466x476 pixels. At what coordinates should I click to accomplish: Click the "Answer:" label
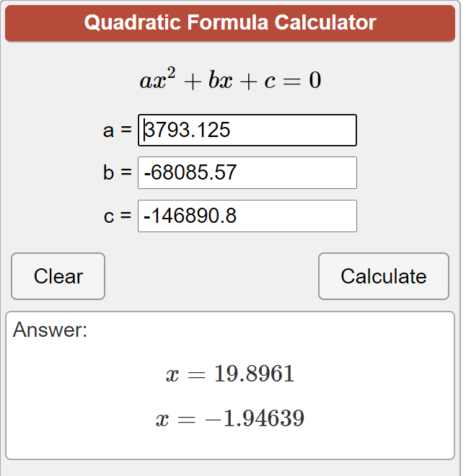click(50, 330)
